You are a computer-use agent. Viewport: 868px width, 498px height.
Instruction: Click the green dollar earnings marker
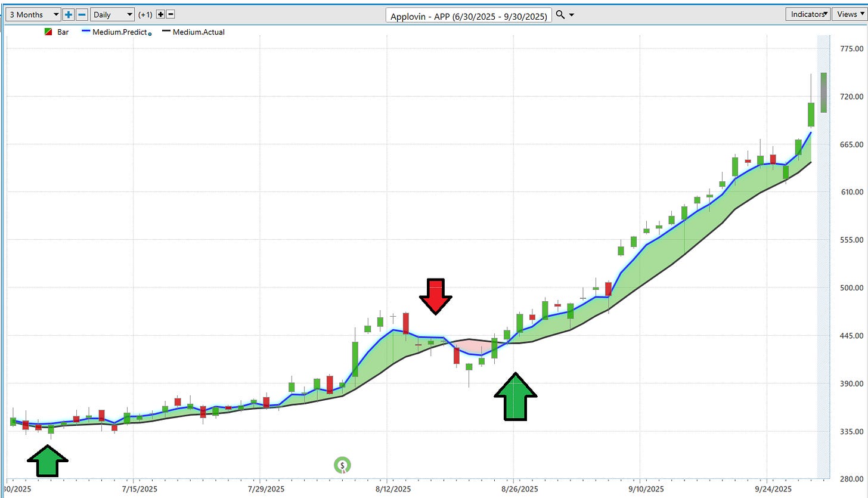(x=342, y=465)
